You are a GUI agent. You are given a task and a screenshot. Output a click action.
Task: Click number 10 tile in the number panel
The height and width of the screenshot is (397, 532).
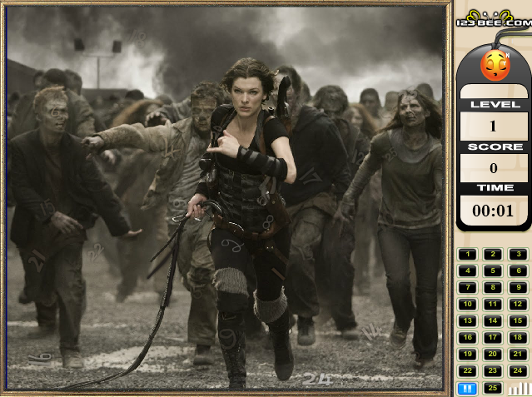(468, 304)
